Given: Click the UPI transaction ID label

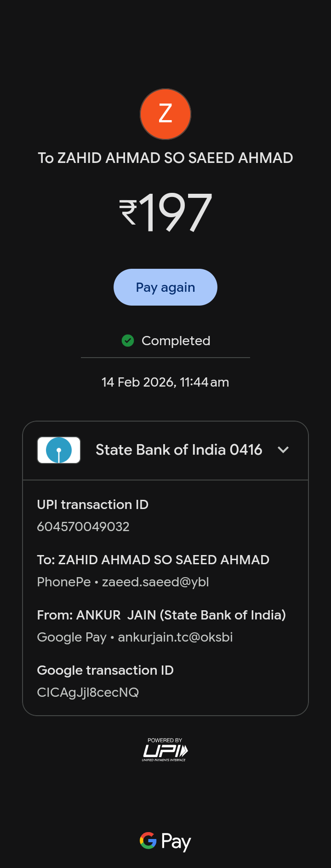Looking at the screenshot, I should click(93, 504).
